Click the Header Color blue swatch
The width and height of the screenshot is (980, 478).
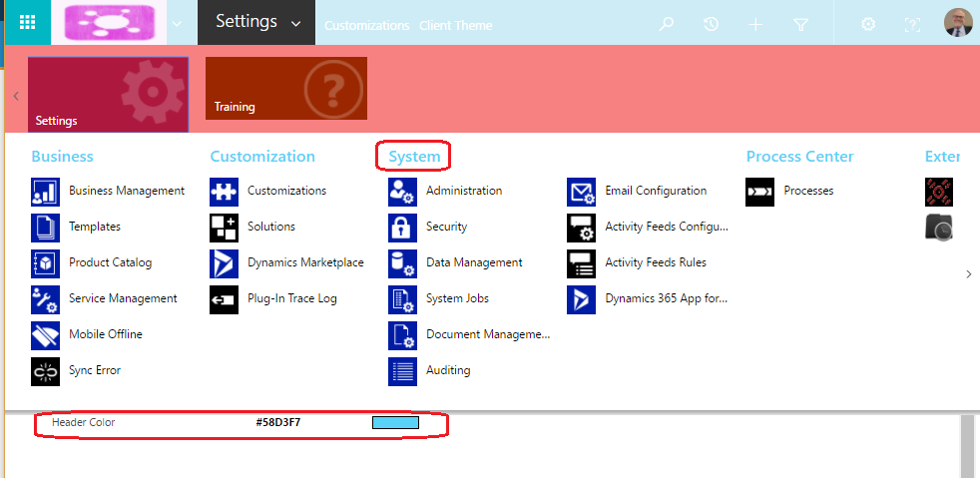coord(395,423)
